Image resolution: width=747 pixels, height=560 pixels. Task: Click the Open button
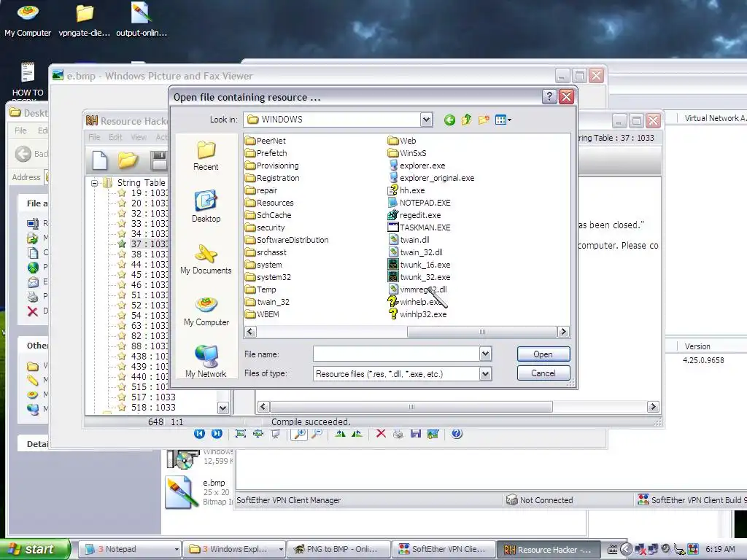[543, 354]
